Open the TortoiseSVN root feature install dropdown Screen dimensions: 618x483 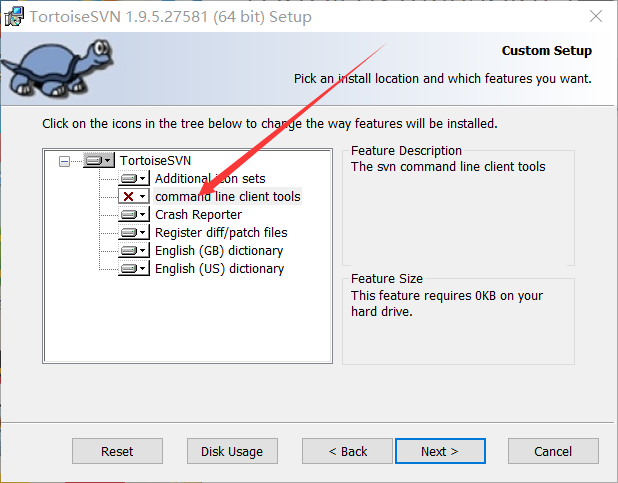pos(99,160)
